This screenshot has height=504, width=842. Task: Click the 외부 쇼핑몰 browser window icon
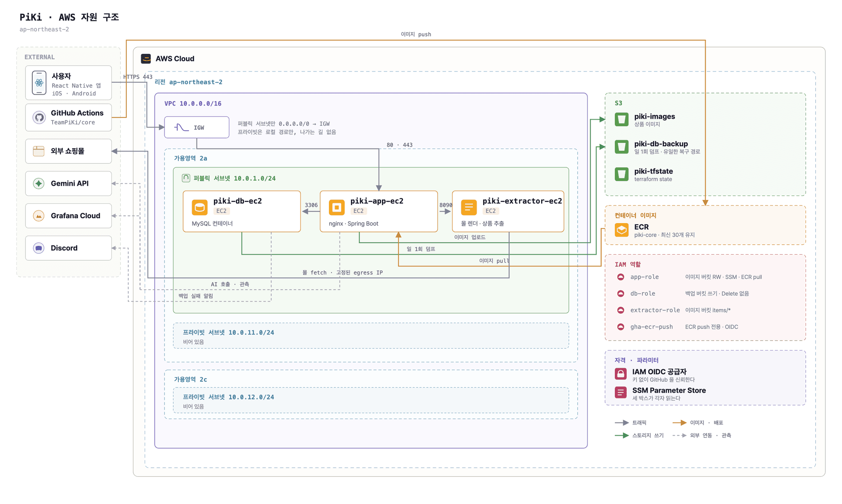39,151
